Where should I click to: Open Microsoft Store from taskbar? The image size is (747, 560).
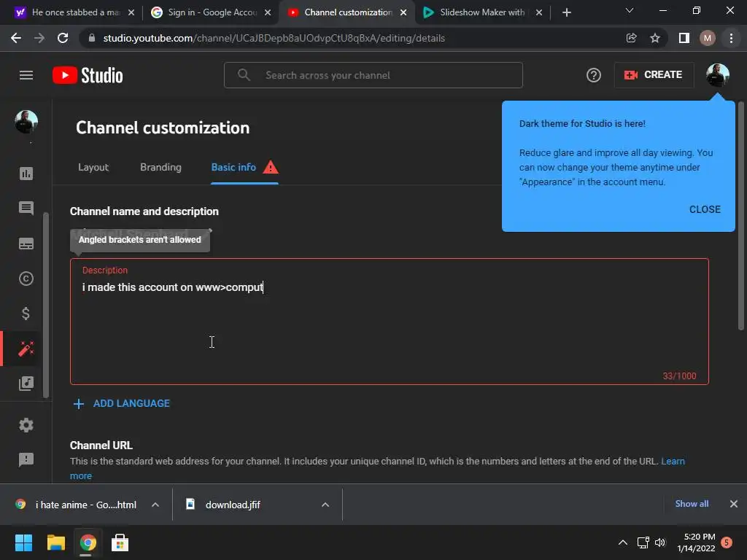click(x=120, y=542)
